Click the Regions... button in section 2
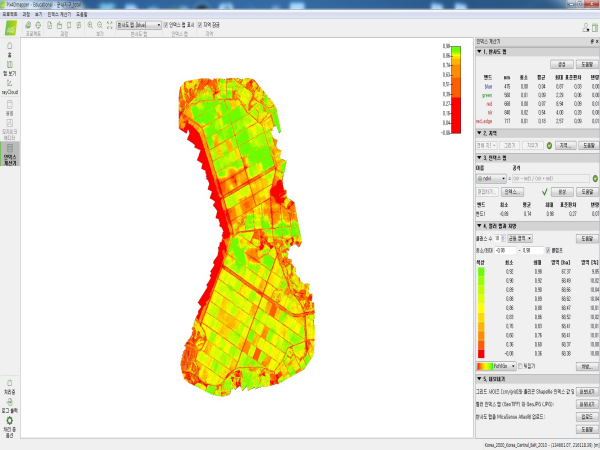The width and height of the screenshot is (600, 450). point(566,145)
